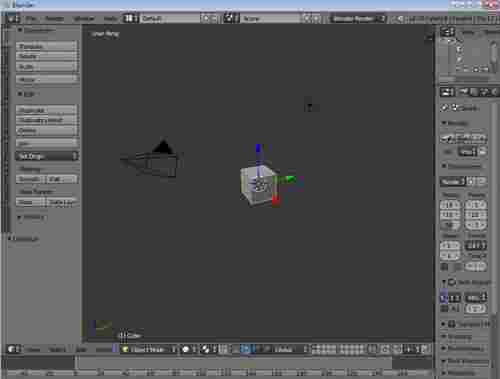Click the Delete button in Edit panel
500x379 pixels.
(47, 131)
